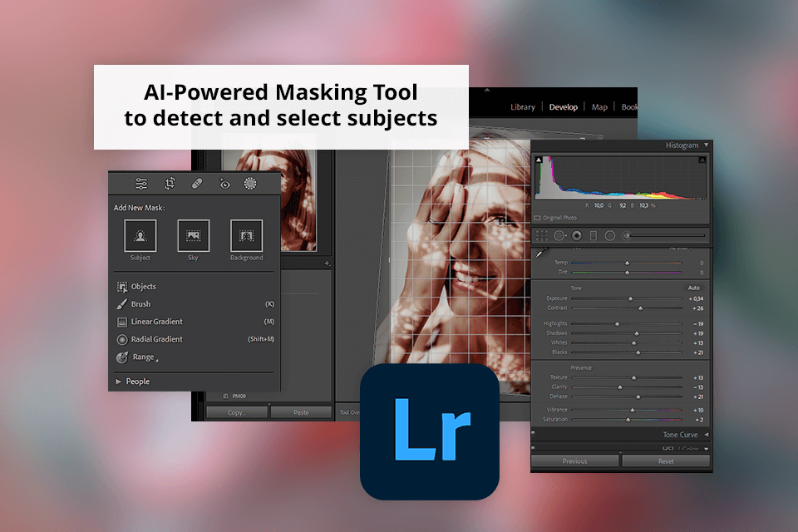Toggle the Tone Curve panel switch

(x=533, y=434)
